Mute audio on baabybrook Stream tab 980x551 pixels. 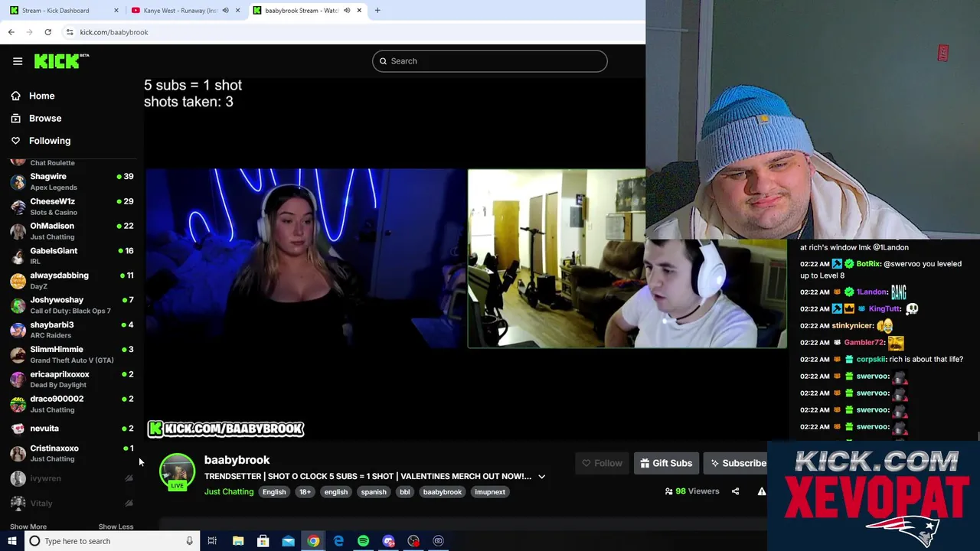(347, 11)
